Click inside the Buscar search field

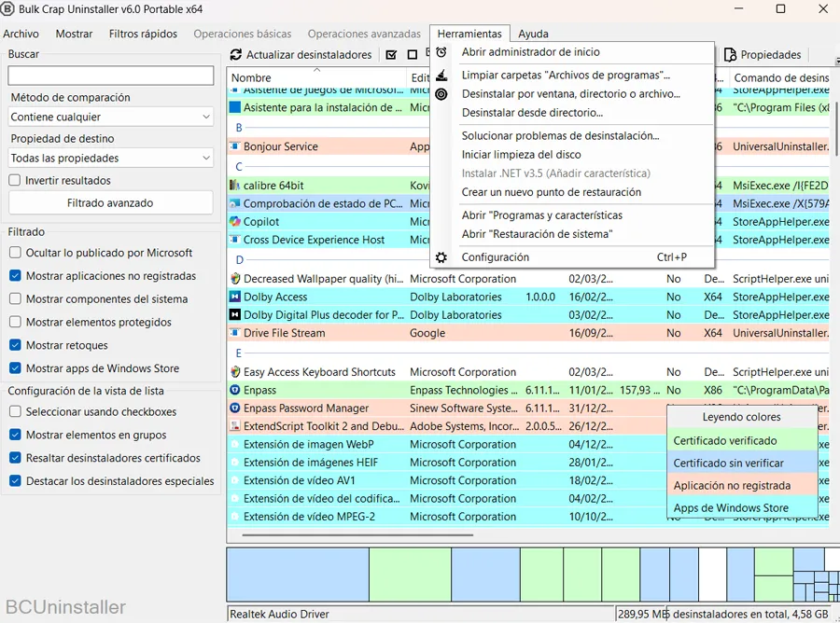pyautogui.click(x=109, y=72)
